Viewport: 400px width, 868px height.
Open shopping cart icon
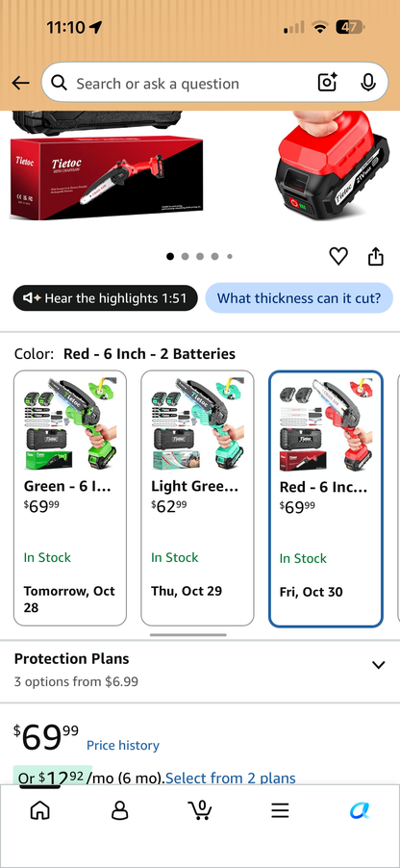click(x=200, y=810)
